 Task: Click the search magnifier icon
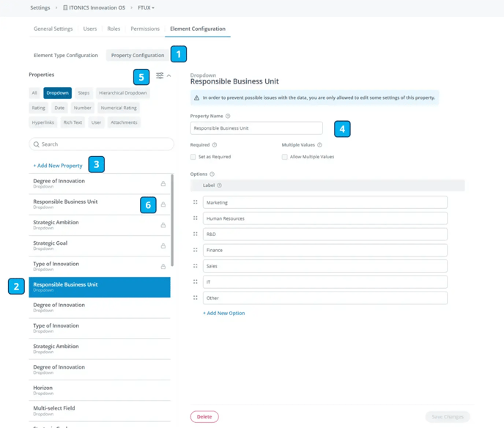[x=37, y=144]
